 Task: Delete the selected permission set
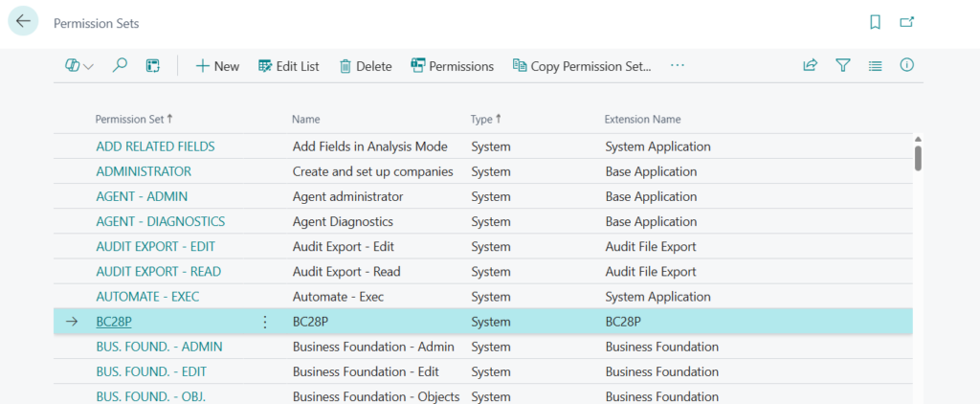point(366,66)
